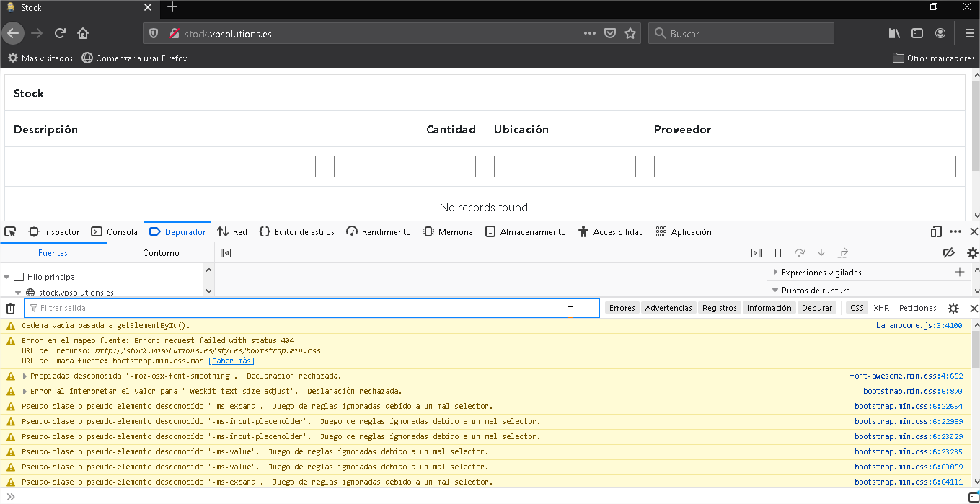Toggle the Advertencias console filter
The height and width of the screenshot is (504, 980).
[x=668, y=308]
